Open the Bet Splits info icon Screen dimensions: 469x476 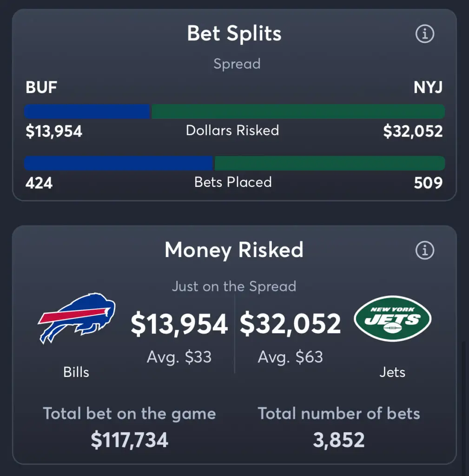pyautogui.click(x=425, y=33)
